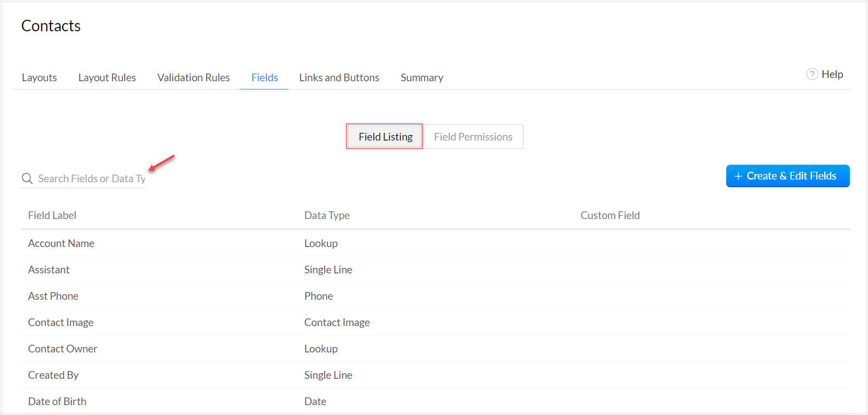The width and height of the screenshot is (868, 415).
Task: Click the Field Label column header
Action: tap(52, 215)
